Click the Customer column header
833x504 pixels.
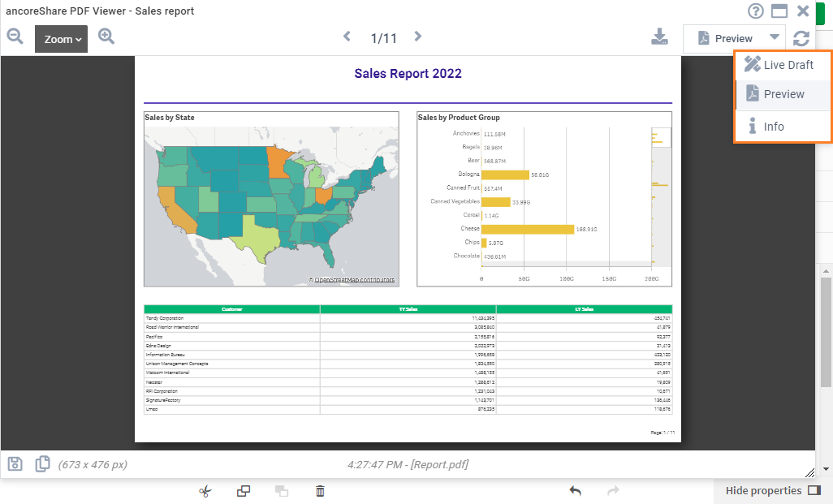(232, 309)
